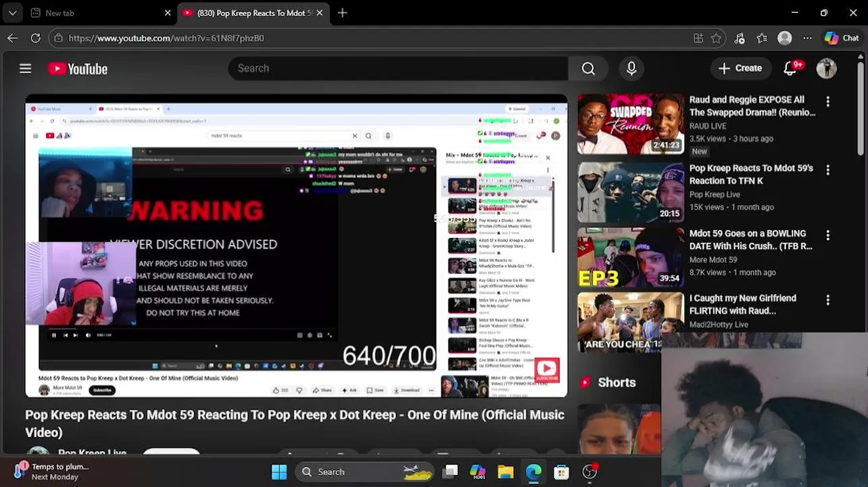
Task: Focus the YouTube search field
Action: [x=399, y=68]
